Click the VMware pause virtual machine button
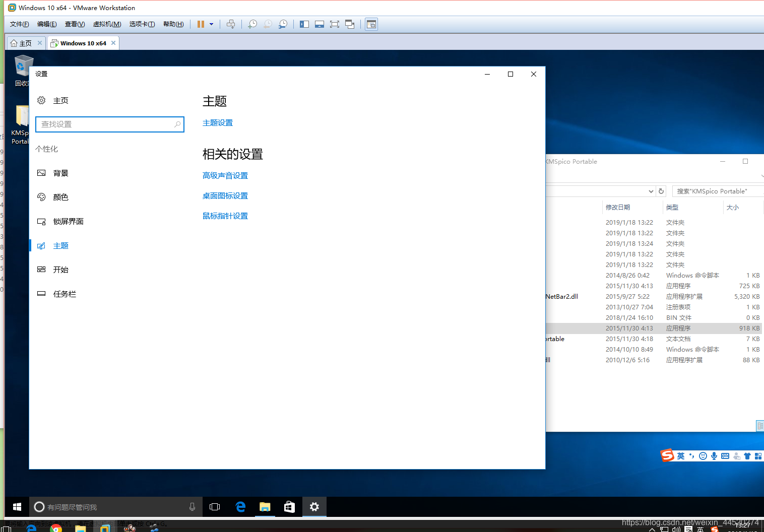764x532 pixels. coord(201,24)
